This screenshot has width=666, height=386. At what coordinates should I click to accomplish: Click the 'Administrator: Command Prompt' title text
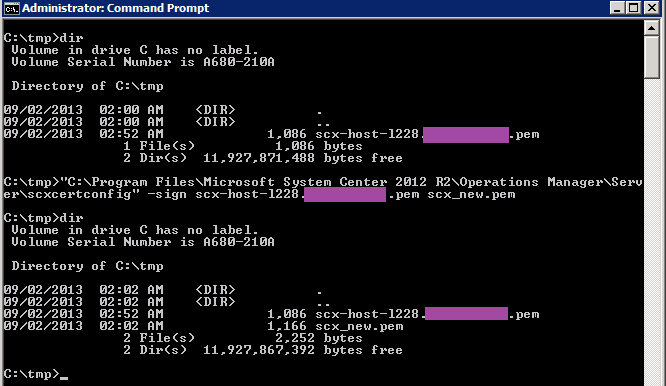coord(116,8)
